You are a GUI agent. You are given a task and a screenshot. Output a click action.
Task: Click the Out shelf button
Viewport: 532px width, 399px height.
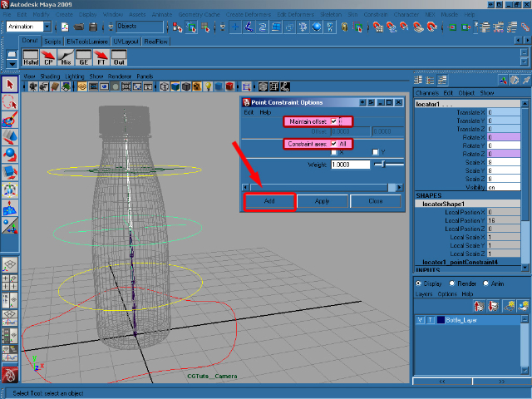[x=119, y=57]
